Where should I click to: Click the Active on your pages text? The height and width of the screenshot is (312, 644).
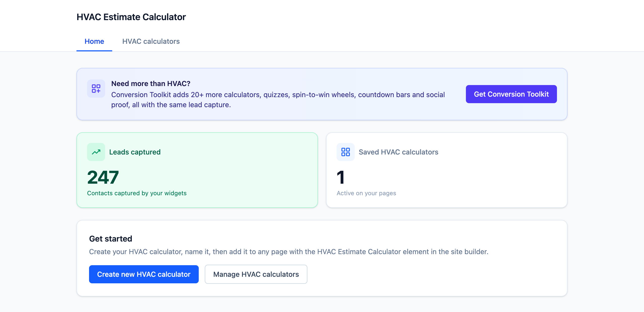point(366,193)
